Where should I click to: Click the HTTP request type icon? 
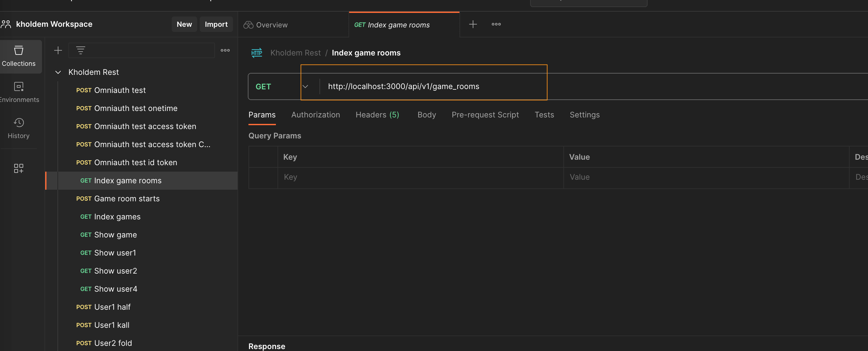257,53
